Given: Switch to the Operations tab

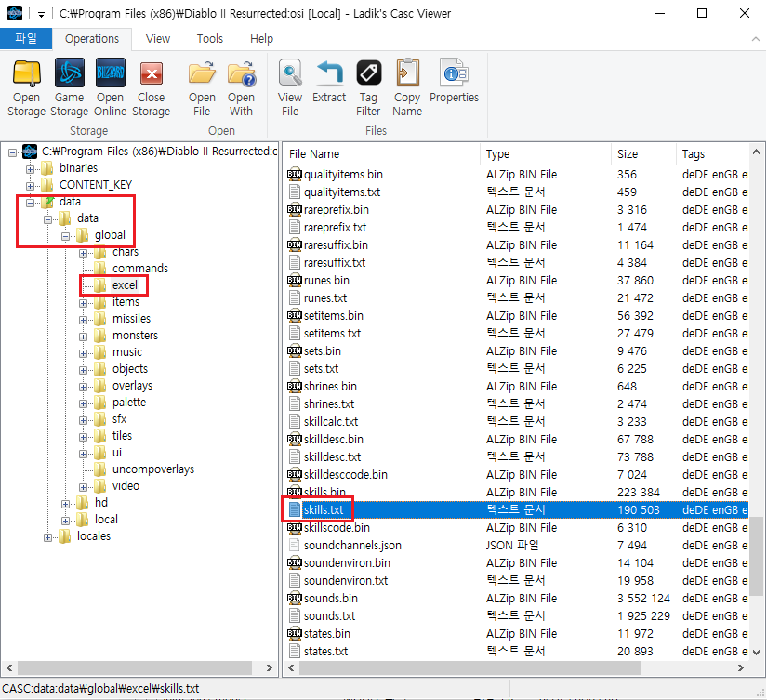Looking at the screenshot, I should click(92, 39).
